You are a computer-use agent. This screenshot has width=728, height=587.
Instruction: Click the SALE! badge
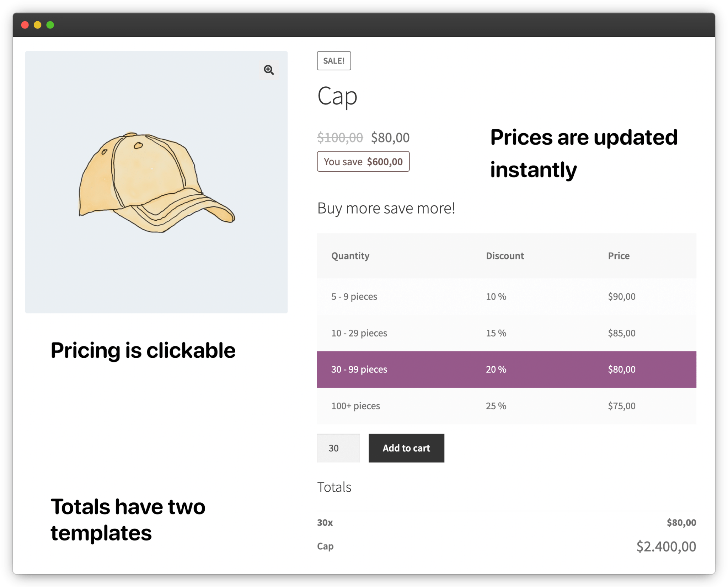(333, 60)
